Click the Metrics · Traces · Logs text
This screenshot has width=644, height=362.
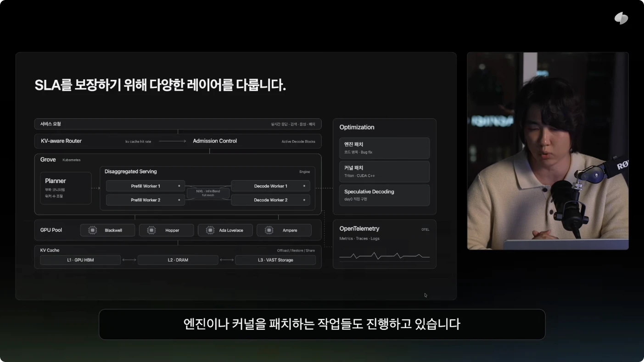(359, 239)
